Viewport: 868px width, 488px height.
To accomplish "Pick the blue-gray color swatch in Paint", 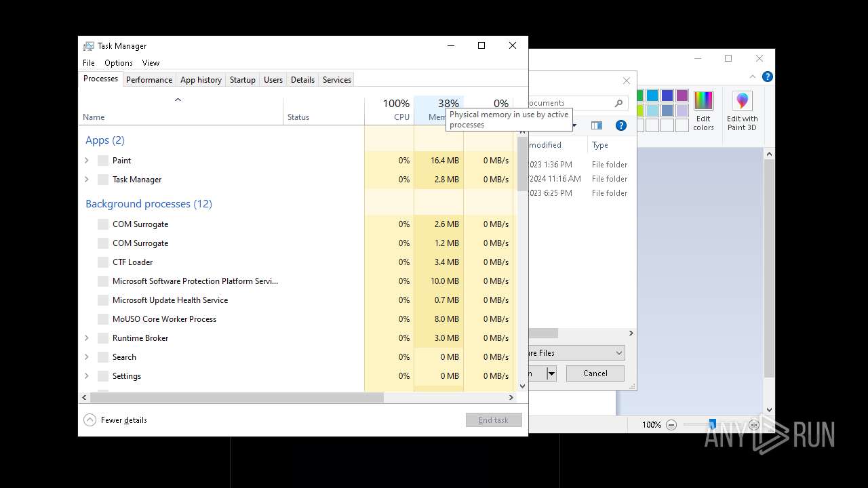I will (667, 110).
